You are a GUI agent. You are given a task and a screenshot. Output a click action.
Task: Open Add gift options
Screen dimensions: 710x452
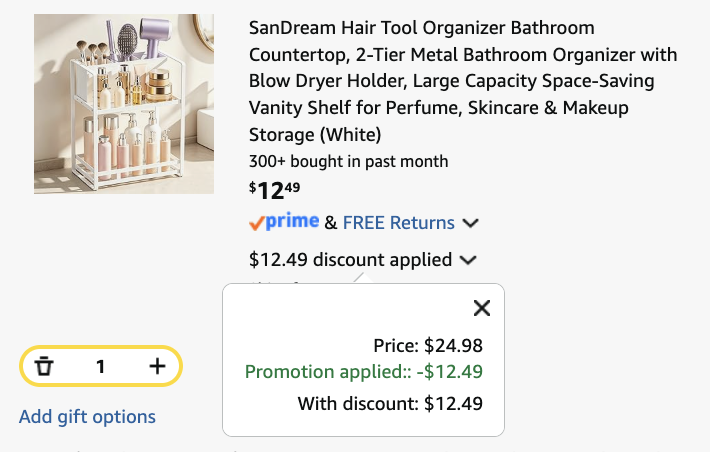[87, 417]
